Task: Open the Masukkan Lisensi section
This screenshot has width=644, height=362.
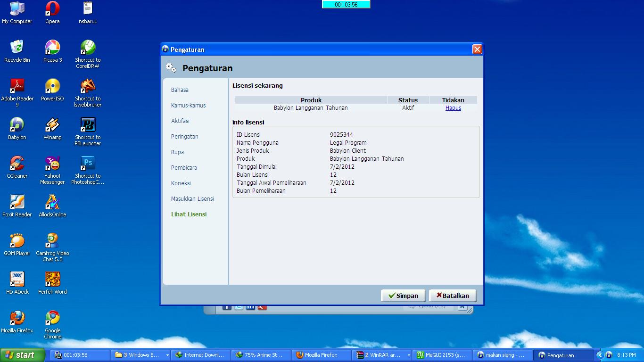Action: click(192, 198)
